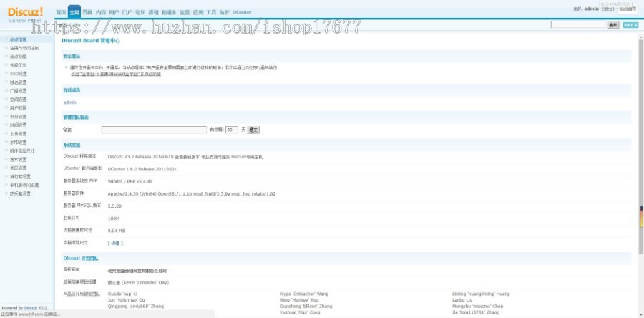Open 附件类型尺寸 in the sidebar
The height and width of the screenshot is (318, 644).
pos(23,151)
